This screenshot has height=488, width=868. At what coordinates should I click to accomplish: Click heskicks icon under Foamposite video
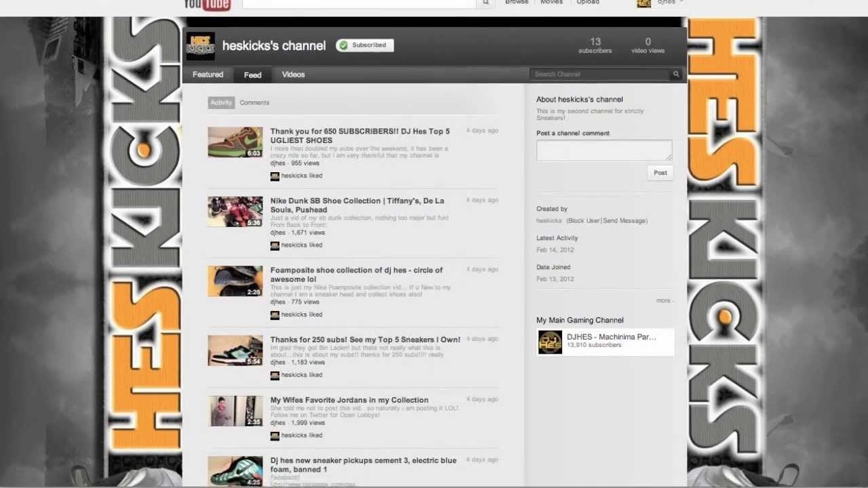[275, 314]
